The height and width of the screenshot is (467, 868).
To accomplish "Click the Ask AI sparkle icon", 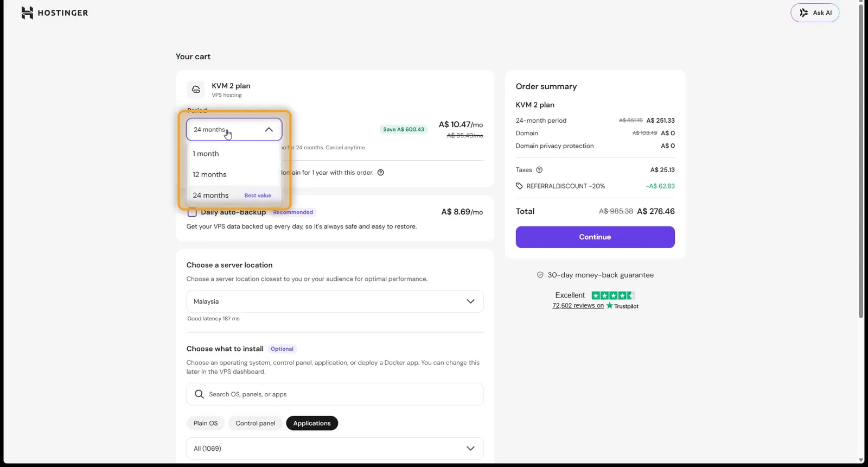I will [x=803, y=12].
